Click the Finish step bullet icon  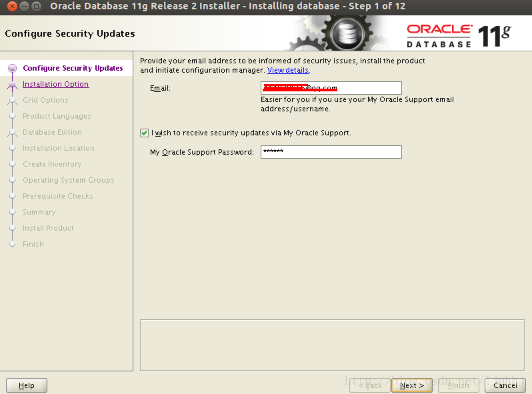click(x=12, y=243)
